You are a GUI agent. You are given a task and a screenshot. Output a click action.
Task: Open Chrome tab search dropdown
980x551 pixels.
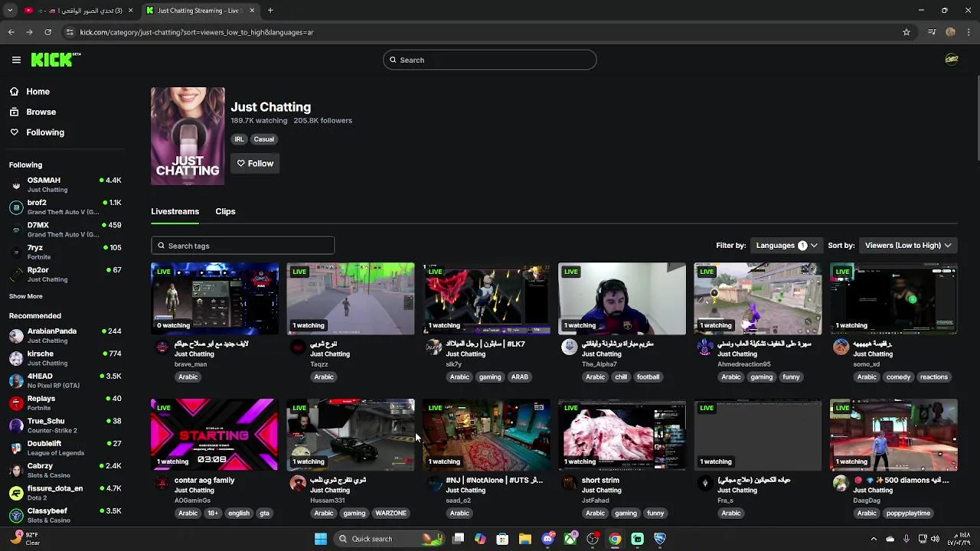9,10
